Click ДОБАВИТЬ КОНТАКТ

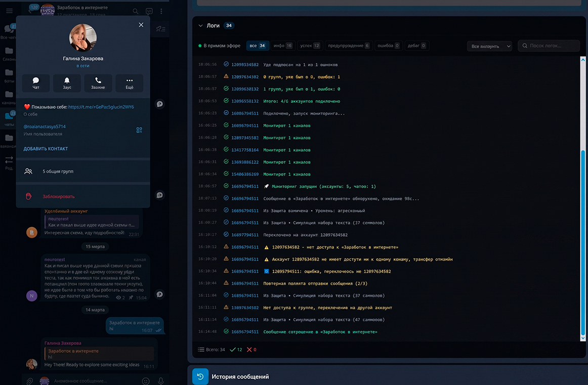coord(46,149)
